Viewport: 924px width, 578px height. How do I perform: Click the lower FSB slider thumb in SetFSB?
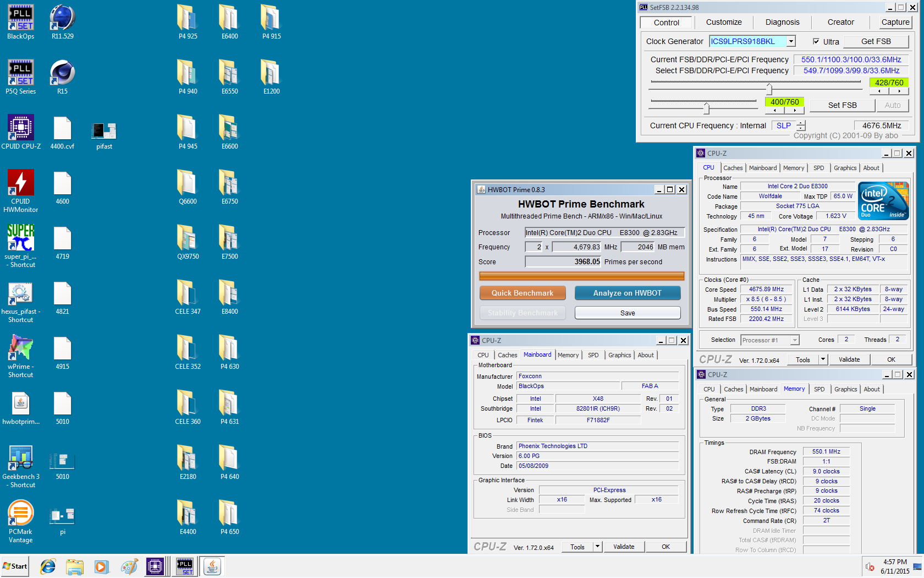tap(706, 108)
